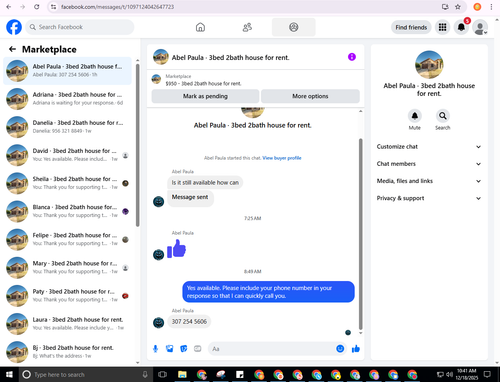Open Adriana conversation in list
500x382 pixels.
pyautogui.click(x=67, y=99)
